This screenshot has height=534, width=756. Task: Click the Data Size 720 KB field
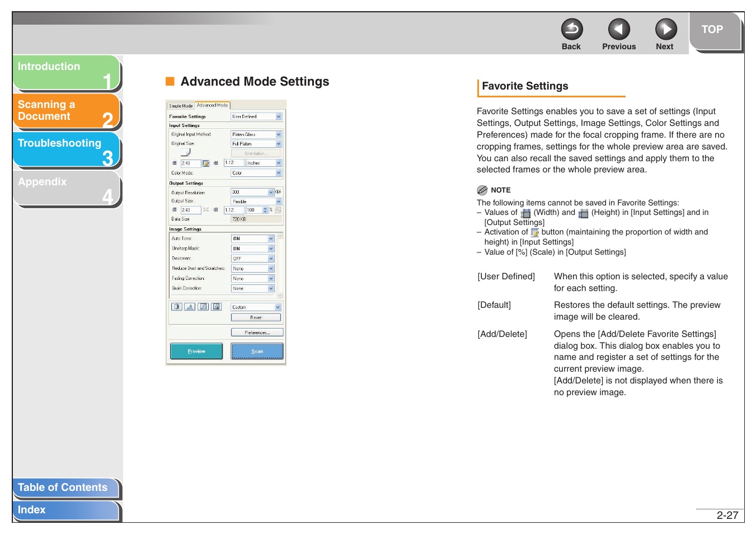click(256, 219)
